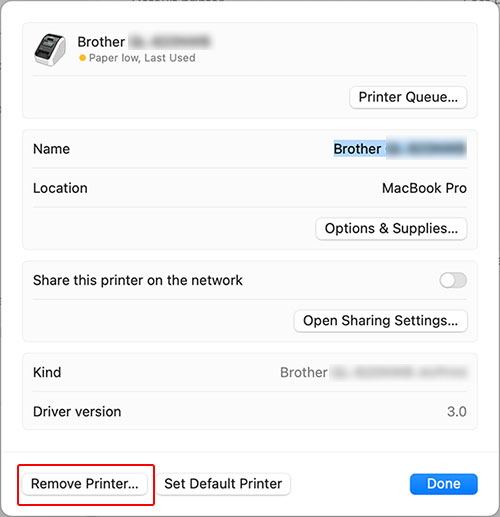Click the blue Done button

coord(444,484)
